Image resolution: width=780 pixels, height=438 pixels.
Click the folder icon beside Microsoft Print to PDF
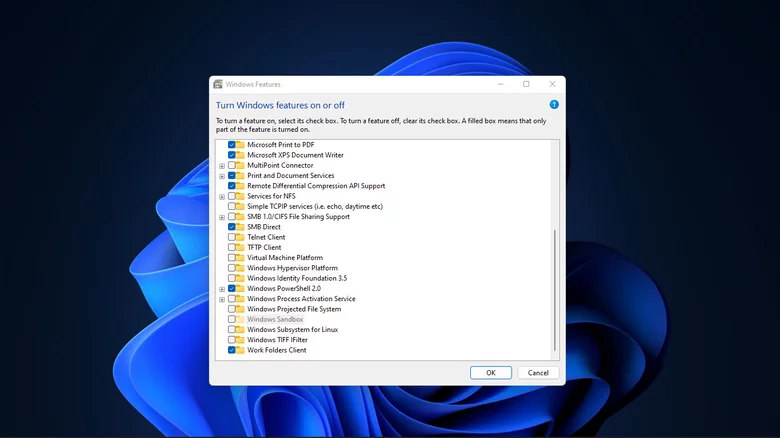pos(240,145)
